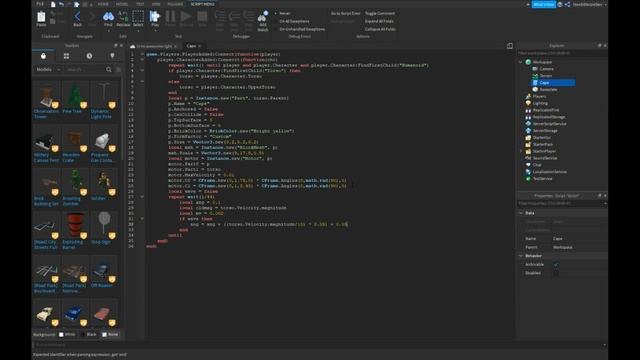Select On Unhandled Exceptions option
Image resolution: width=640 pixels, height=360 pixels.
300,29
